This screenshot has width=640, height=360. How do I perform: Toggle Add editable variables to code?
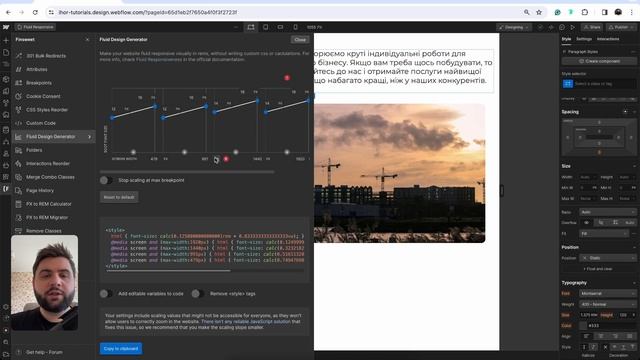pyautogui.click(x=106, y=293)
